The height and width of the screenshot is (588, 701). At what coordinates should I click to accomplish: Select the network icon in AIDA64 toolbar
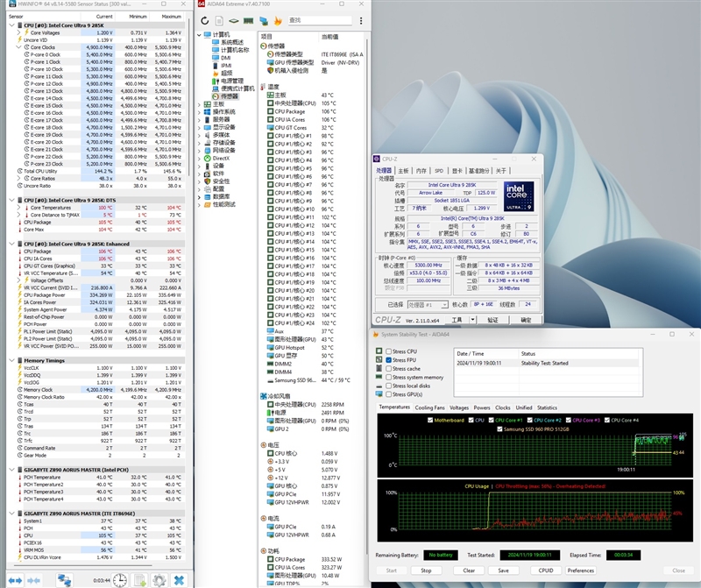(x=264, y=19)
